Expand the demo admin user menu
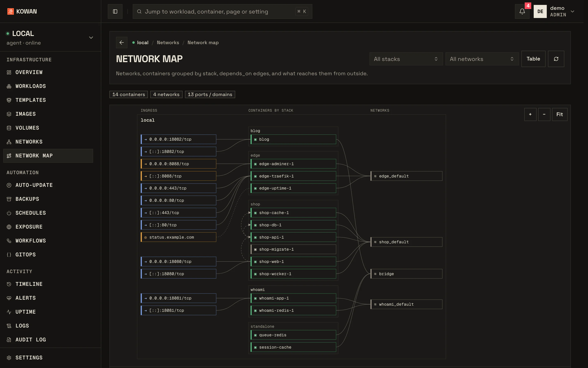 tap(555, 11)
